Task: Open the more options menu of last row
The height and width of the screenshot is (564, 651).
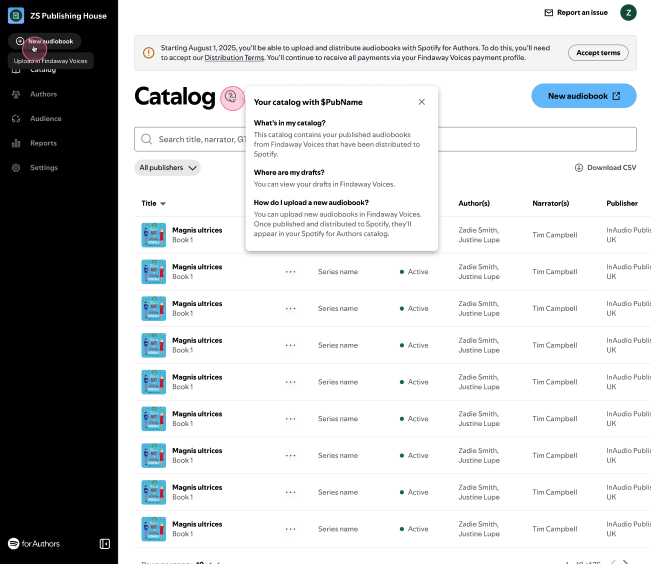Action: click(291, 529)
